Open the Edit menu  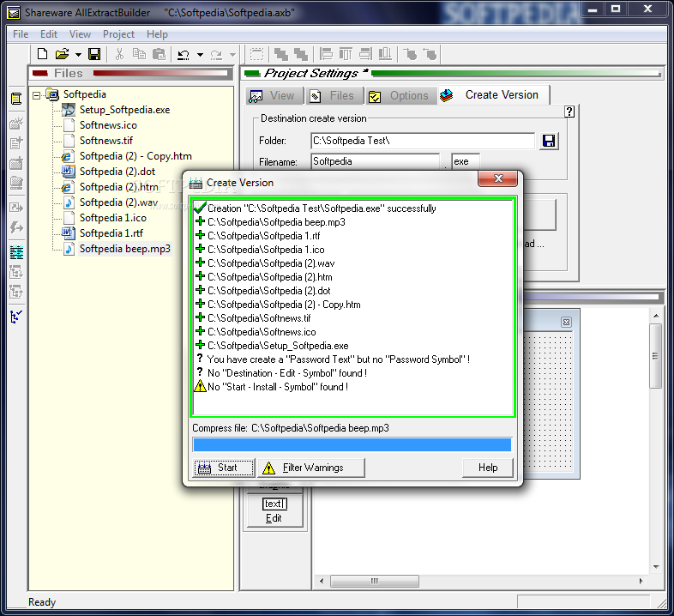coord(49,34)
